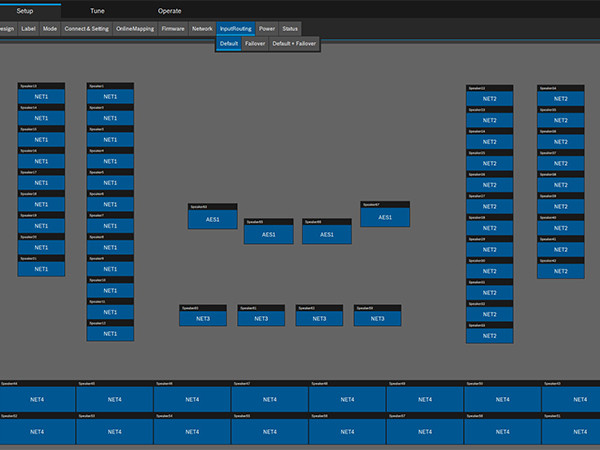Screen dimensions: 600x450
Task: Open the Power tab
Action: pyautogui.click(x=267, y=29)
